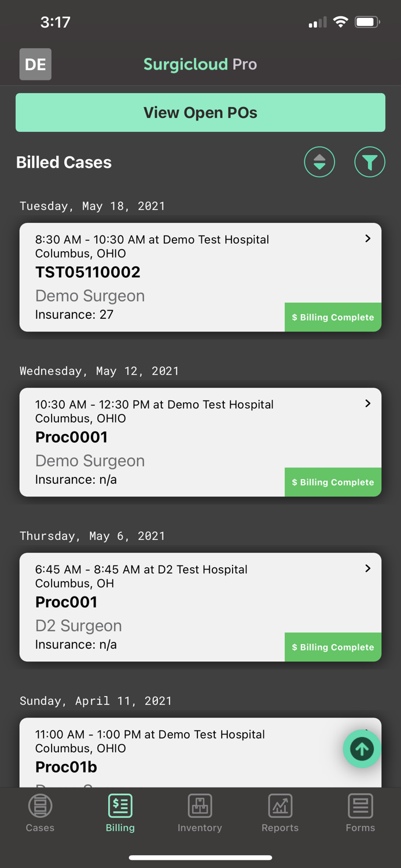Image resolution: width=401 pixels, height=868 pixels.
Task: Tap Billing Complete on case TST05110002
Action: click(x=333, y=317)
